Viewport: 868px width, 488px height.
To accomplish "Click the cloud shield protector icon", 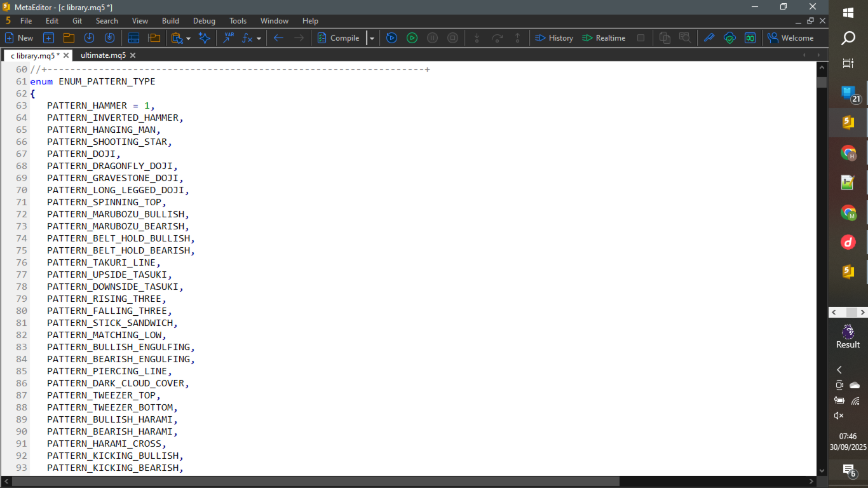I will pos(729,38).
